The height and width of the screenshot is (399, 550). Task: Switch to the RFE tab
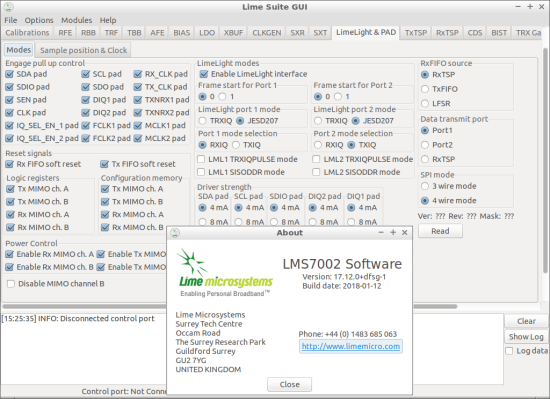point(65,33)
